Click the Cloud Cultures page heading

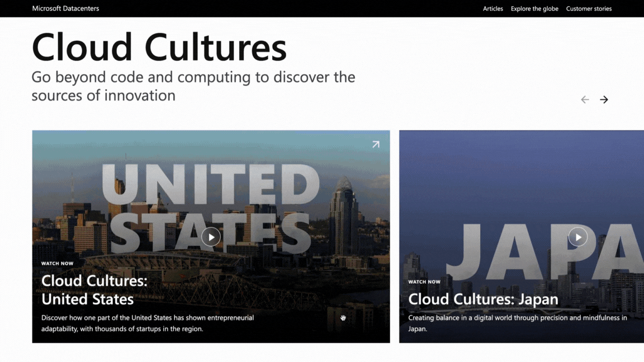pyautogui.click(x=159, y=47)
